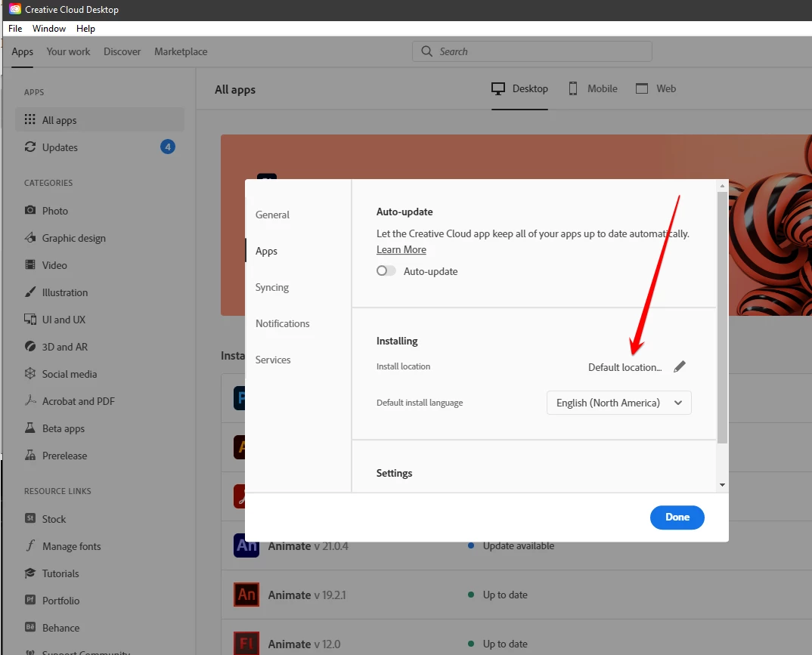Select the Beta apps flask icon
The image size is (812, 655).
click(30, 428)
